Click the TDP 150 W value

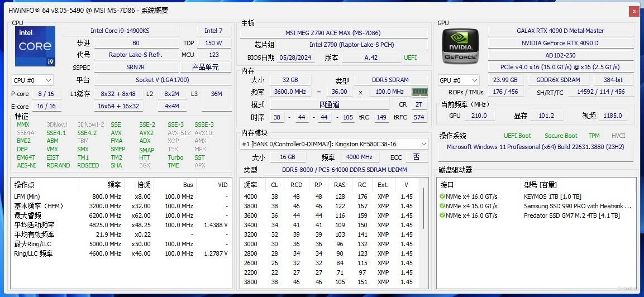tap(213, 43)
